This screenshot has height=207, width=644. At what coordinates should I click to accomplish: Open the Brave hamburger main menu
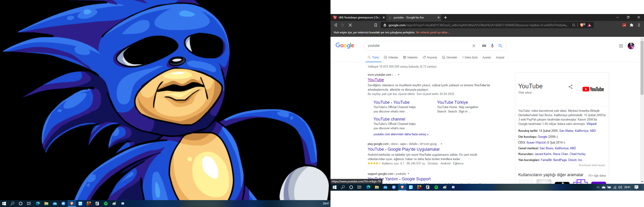click(639, 25)
